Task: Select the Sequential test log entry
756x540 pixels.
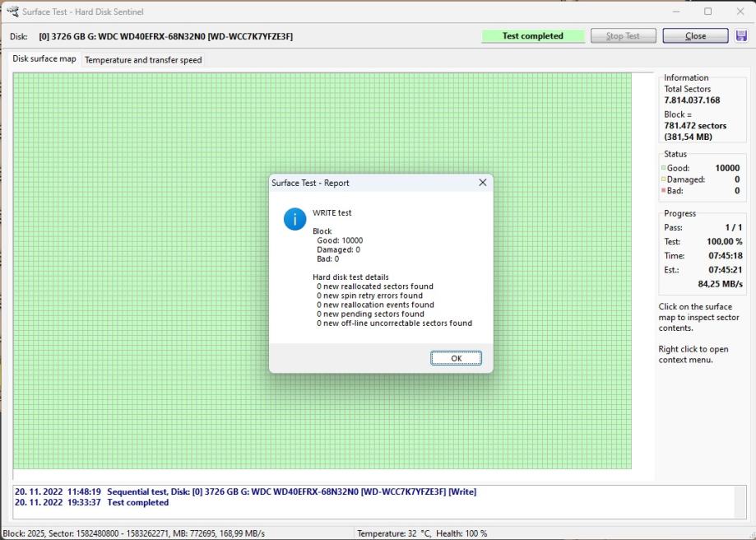Action: 245,492
